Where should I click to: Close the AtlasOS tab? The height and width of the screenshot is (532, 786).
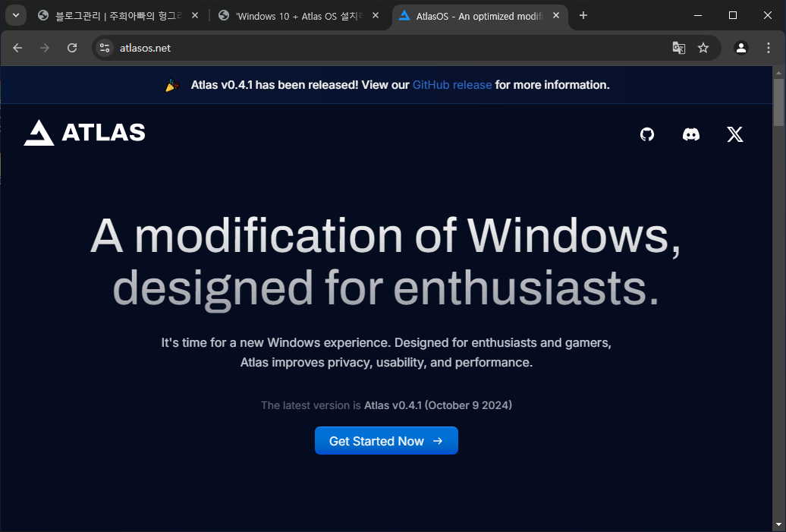(556, 15)
